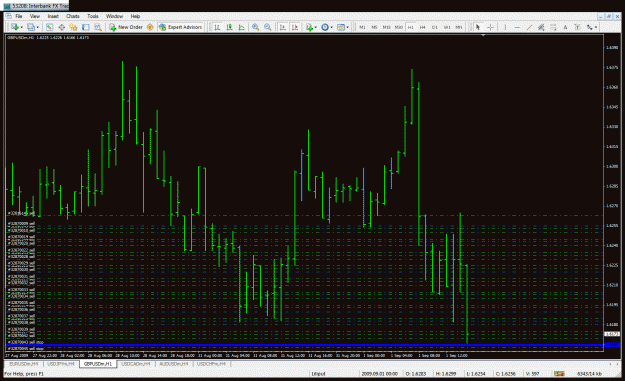Expand the Templates dropdown arrow
Screen dimensions: 625x381
point(348,27)
